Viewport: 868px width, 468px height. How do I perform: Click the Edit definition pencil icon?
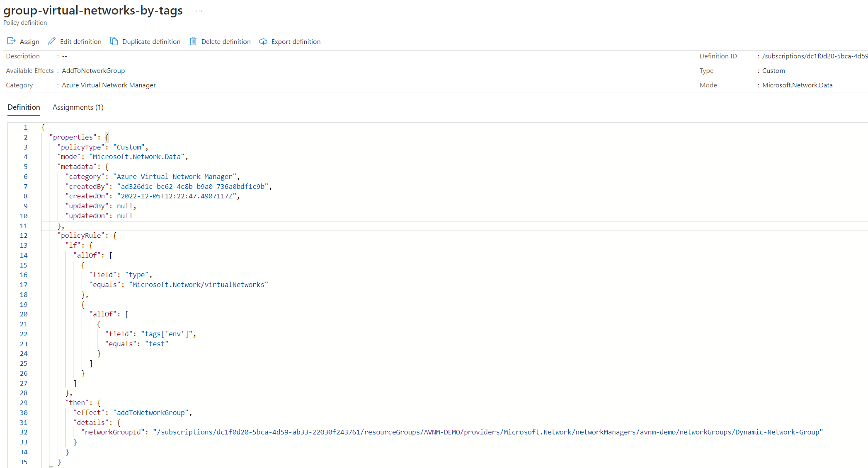coord(52,41)
